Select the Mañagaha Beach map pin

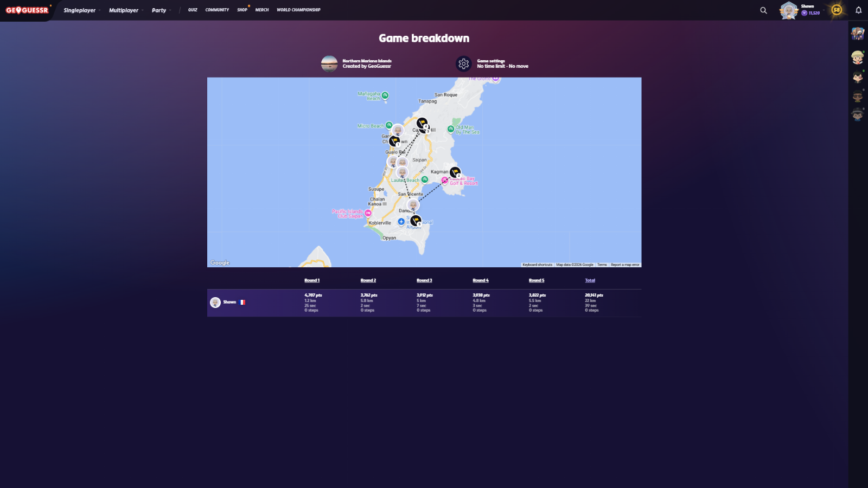pyautogui.click(x=385, y=95)
